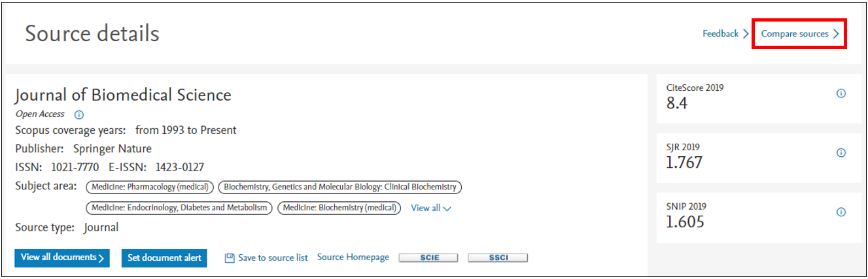Open the Source Homepage link
Viewport: 868px width, 279px height.
click(x=353, y=257)
